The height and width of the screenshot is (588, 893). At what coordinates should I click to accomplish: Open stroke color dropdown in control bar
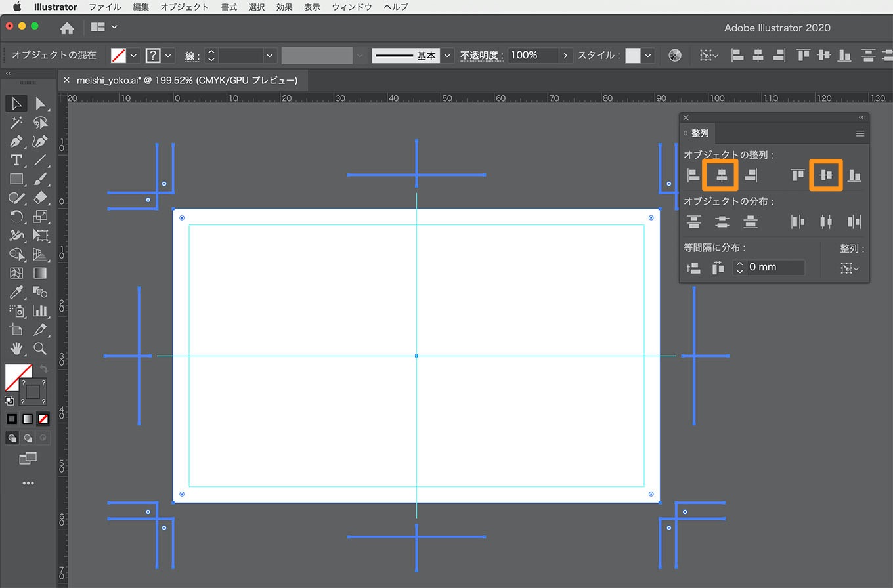tap(169, 55)
